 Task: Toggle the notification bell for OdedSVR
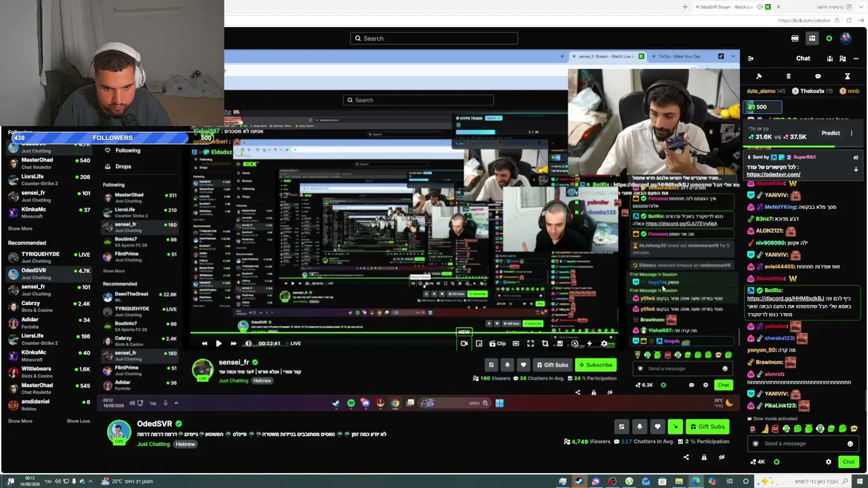coord(639,426)
